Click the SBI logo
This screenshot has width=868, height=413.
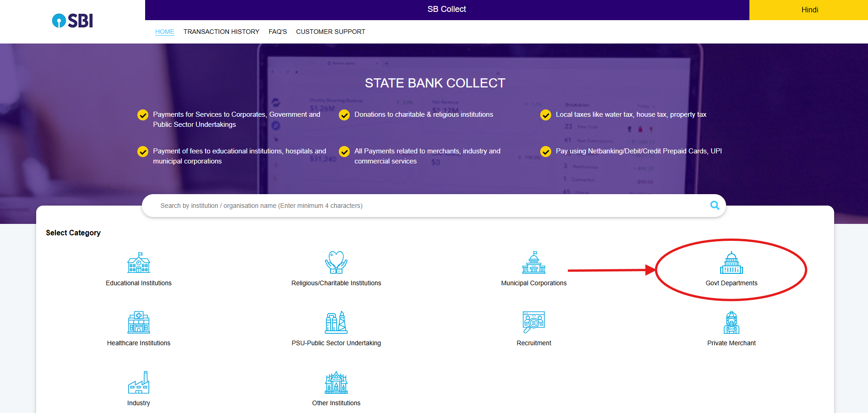pos(72,21)
